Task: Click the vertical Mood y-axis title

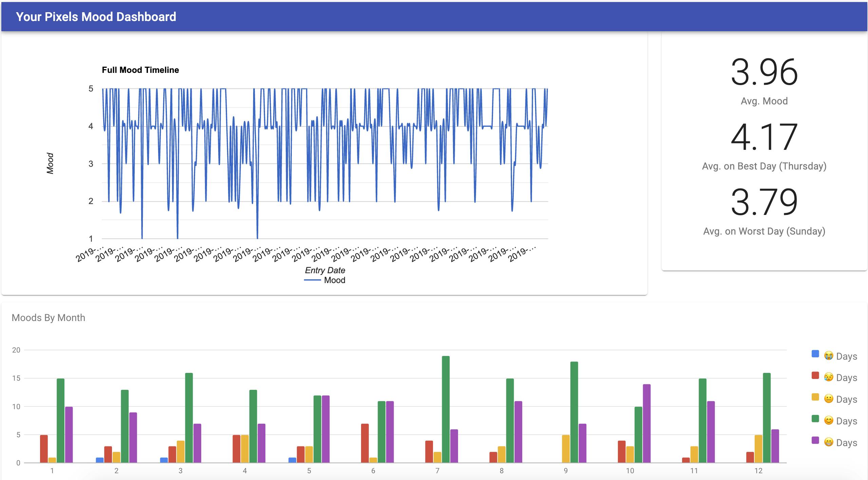Action: point(50,163)
